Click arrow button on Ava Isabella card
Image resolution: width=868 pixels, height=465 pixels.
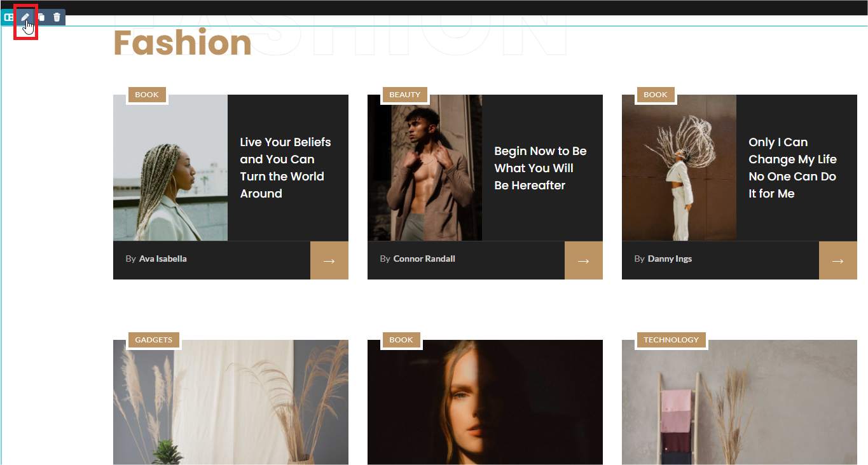click(329, 260)
